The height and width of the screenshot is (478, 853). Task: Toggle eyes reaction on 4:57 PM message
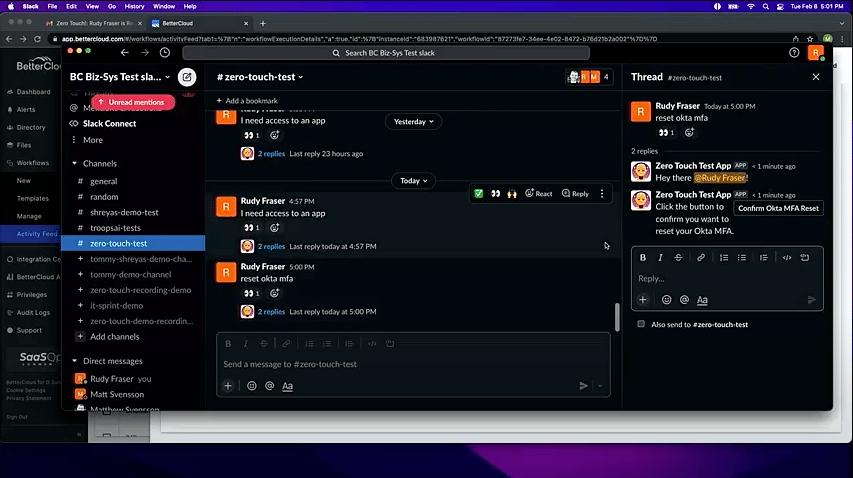click(x=251, y=227)
